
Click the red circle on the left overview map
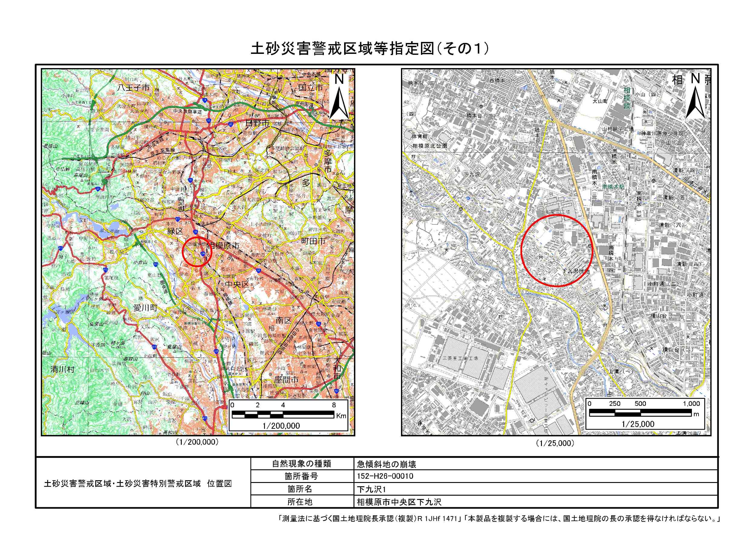coord(197,252)
